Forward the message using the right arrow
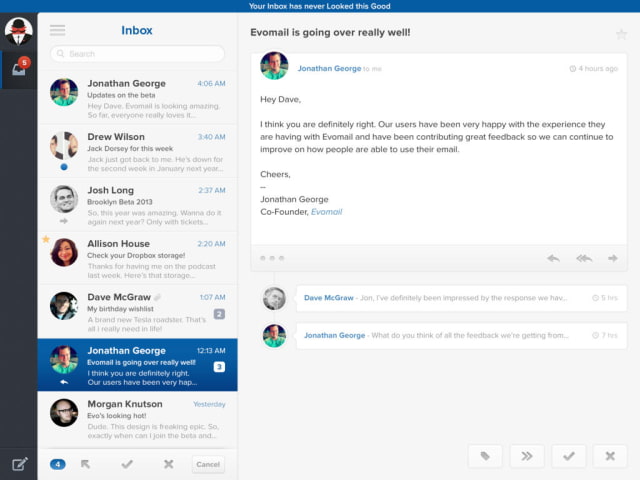The image size is (640, 480). [x=612, y=258]
